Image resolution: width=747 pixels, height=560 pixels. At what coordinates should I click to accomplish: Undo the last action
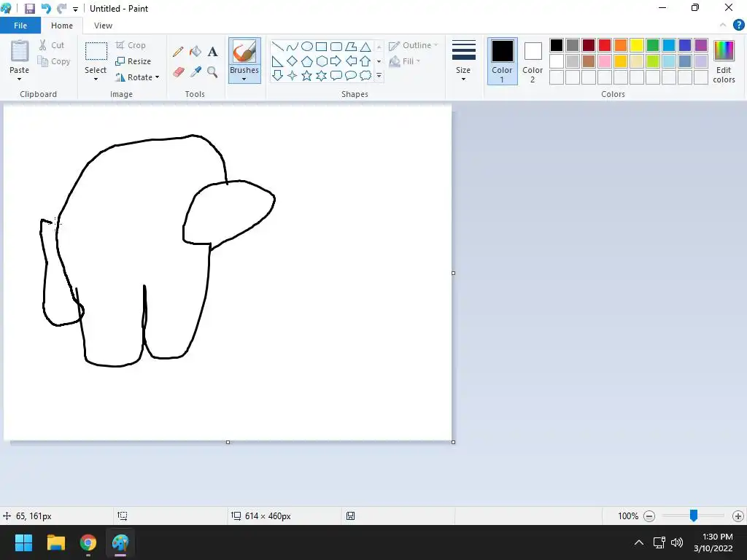(x=46, y=9)
